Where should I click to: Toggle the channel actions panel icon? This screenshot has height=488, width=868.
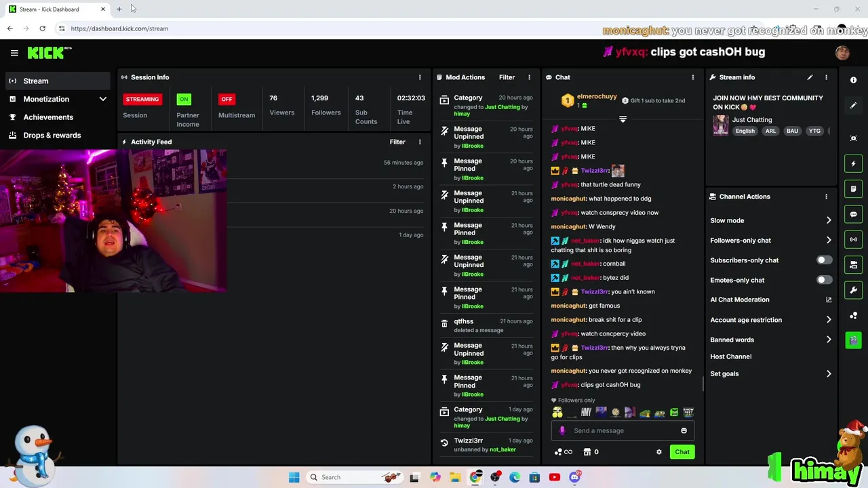point(854,264)
